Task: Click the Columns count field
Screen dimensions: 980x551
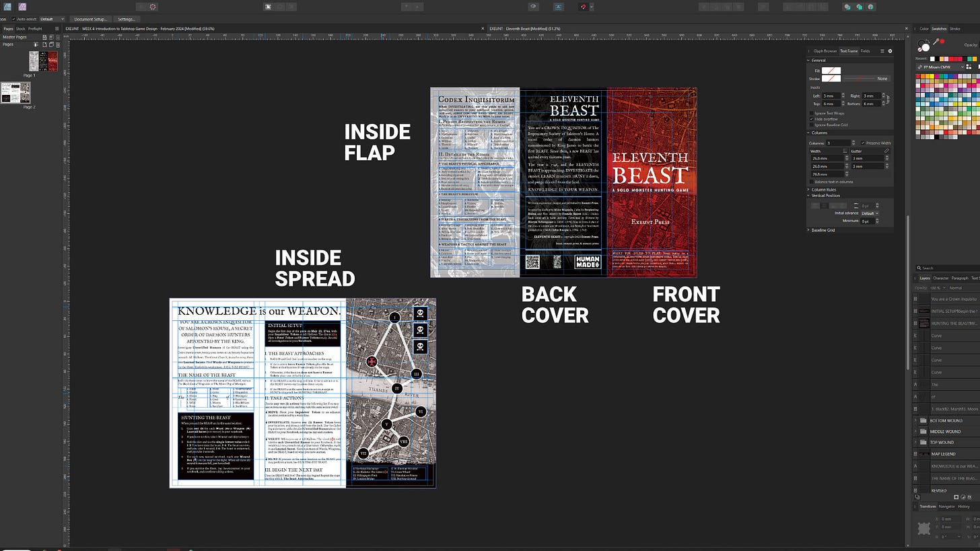Action: point(837,143)
